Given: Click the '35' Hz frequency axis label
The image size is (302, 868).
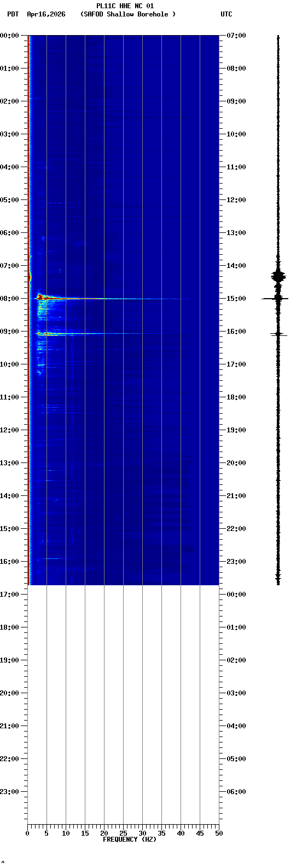Looking at the screenshot, I should pyautogui.click(x=161, y=833).
